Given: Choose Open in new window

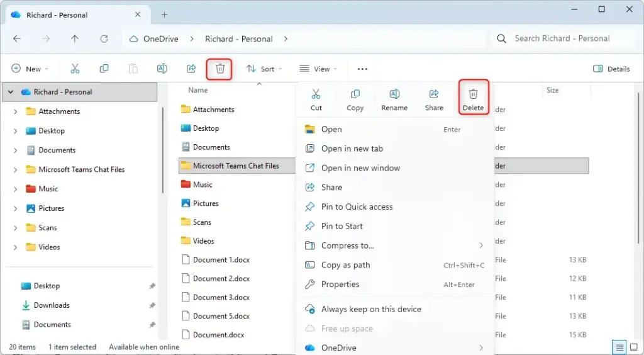Looking at the screenshot, I should click(395, 168).
